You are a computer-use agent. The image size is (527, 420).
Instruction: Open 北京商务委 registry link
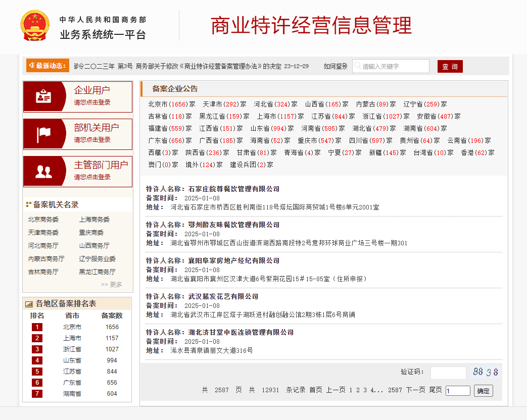click(x=43, y=219)
